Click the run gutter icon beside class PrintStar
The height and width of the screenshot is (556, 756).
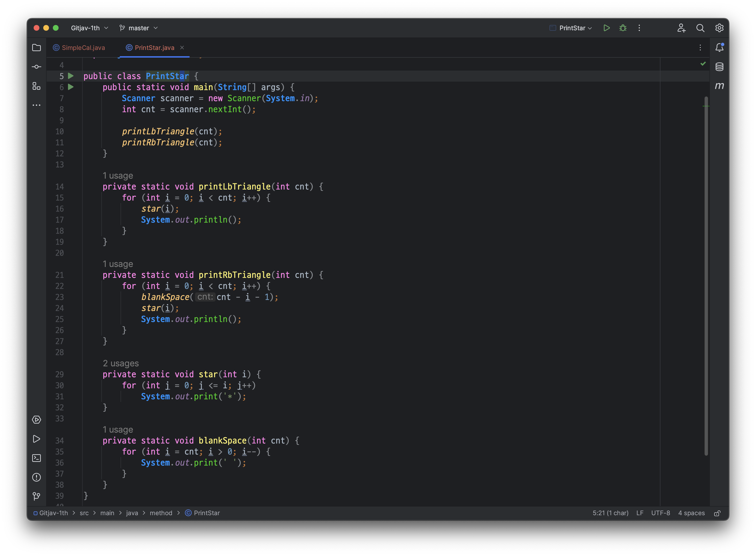(71, 76)
